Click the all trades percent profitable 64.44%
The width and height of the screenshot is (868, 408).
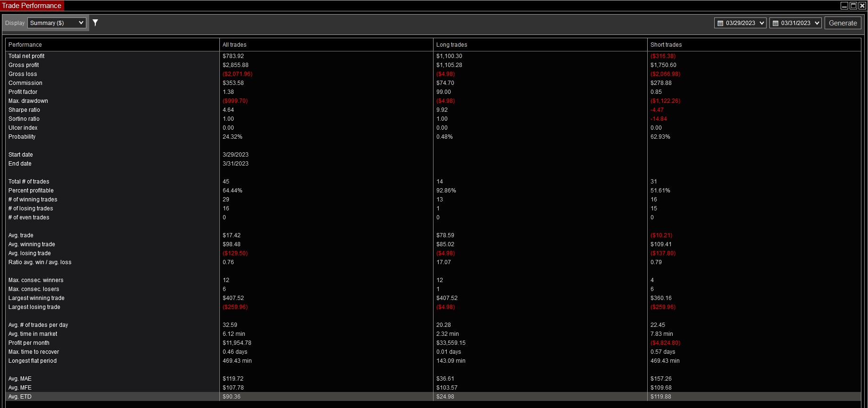[232, 191]
